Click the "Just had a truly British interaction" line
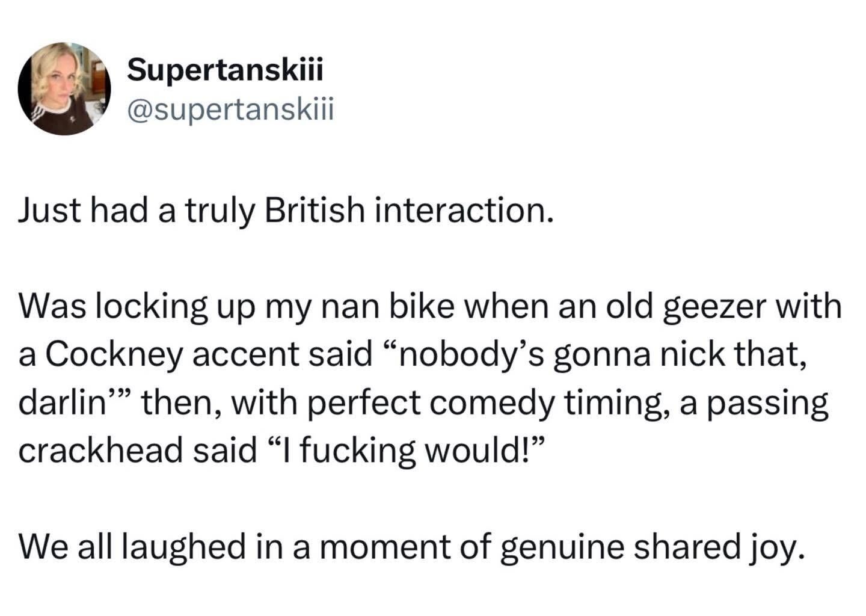The width and height of the screenshot is (866, 616). [285, 211]
